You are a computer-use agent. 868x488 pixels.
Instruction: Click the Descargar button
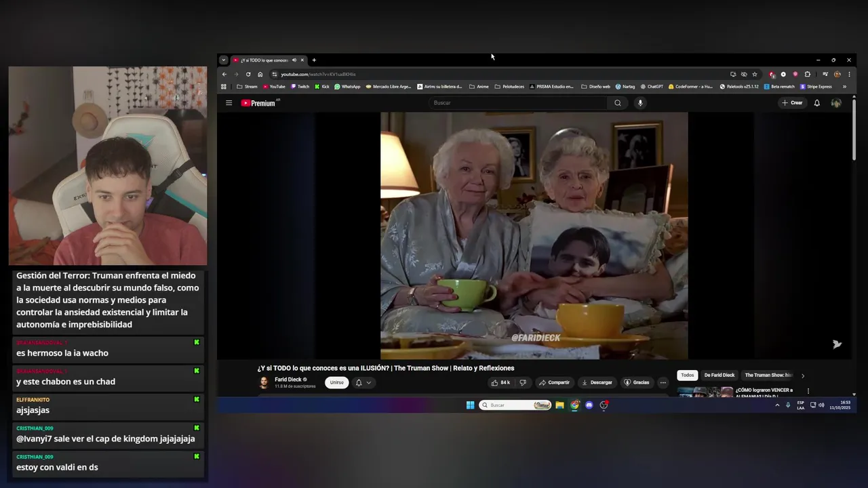tap(597, 382)
